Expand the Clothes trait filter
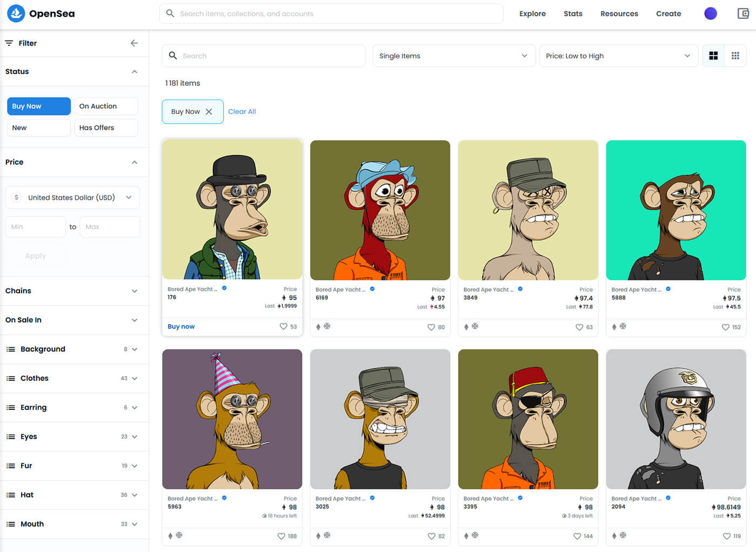This screenshot has height=552, width=756. [74, 379]
